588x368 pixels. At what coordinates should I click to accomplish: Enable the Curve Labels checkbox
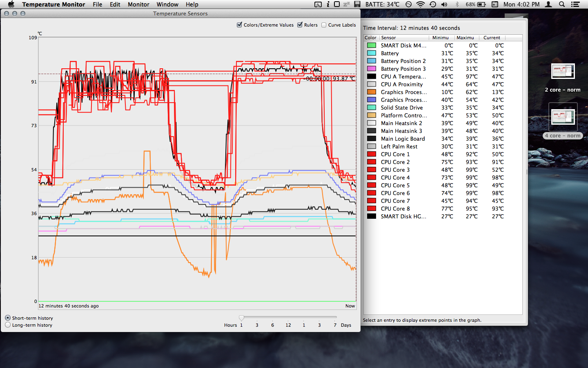pos(324,25)
